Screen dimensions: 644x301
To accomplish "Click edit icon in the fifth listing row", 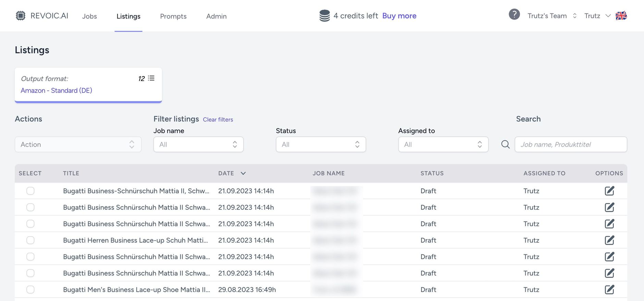I will (x=609, y=256).
